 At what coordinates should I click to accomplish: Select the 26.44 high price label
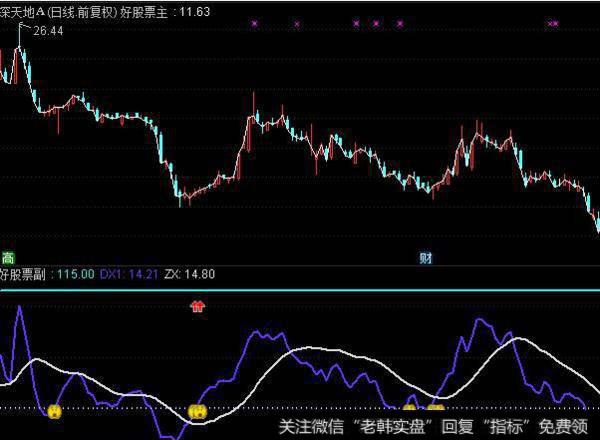point(48,31)
